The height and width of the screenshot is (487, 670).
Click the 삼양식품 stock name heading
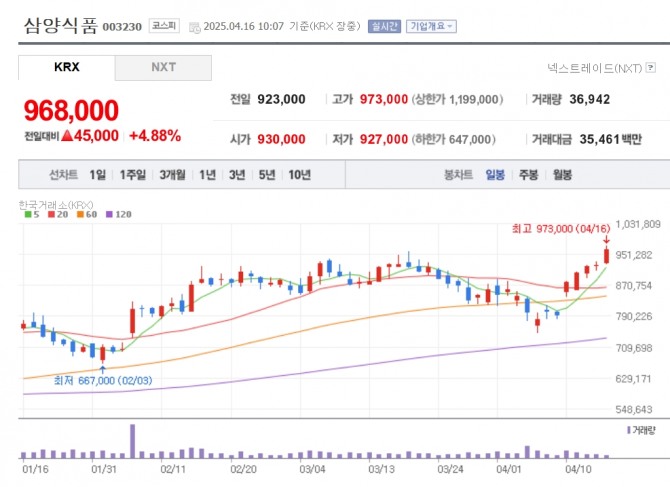coord(61,26)
